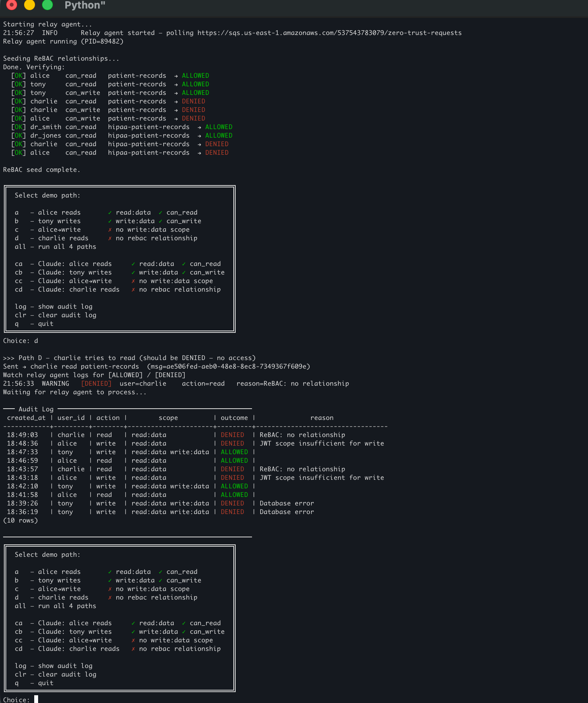Viewport: 588px width, 703px height.
Task: Click "Database error" in the 18:39:26 row
Action: point(287,504)
